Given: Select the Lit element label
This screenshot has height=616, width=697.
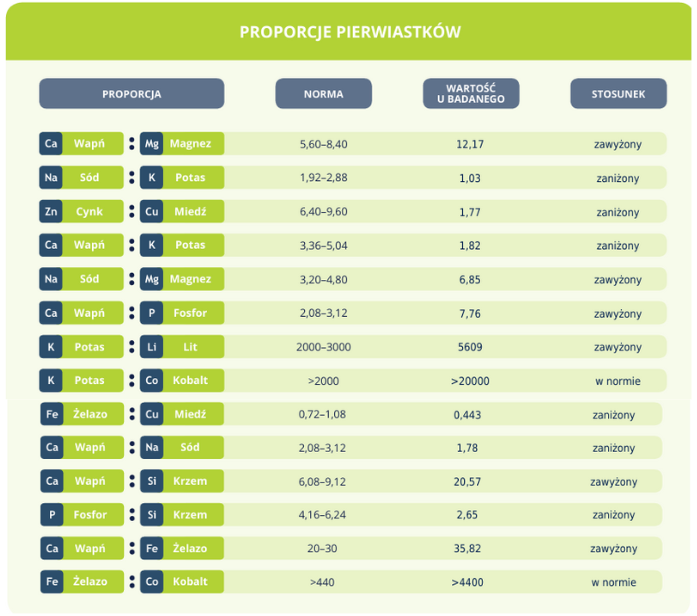Looking at the screenshot, I should pos(190,347).
